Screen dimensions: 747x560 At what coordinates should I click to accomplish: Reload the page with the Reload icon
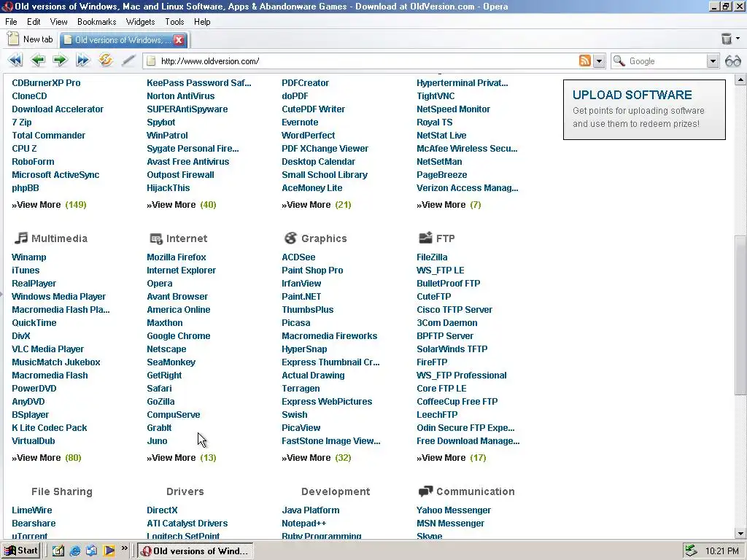click(x=105, y=61)
